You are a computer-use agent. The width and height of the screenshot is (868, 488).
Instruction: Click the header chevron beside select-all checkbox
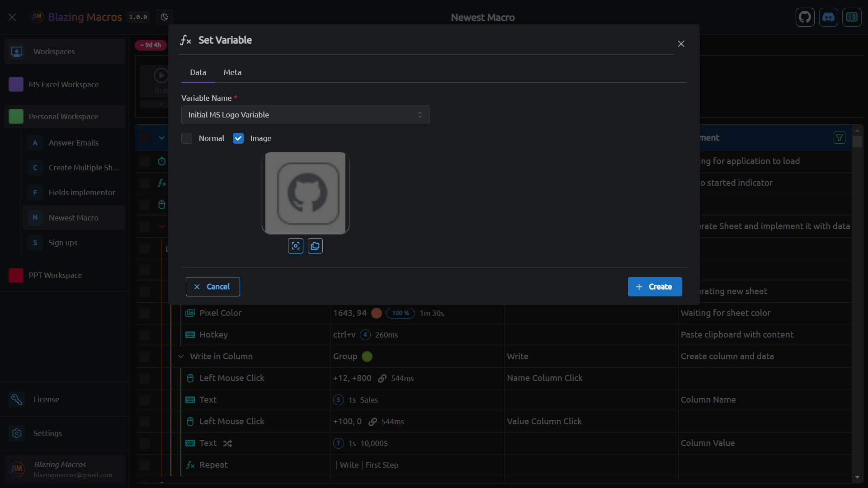[x=161, y=138]
